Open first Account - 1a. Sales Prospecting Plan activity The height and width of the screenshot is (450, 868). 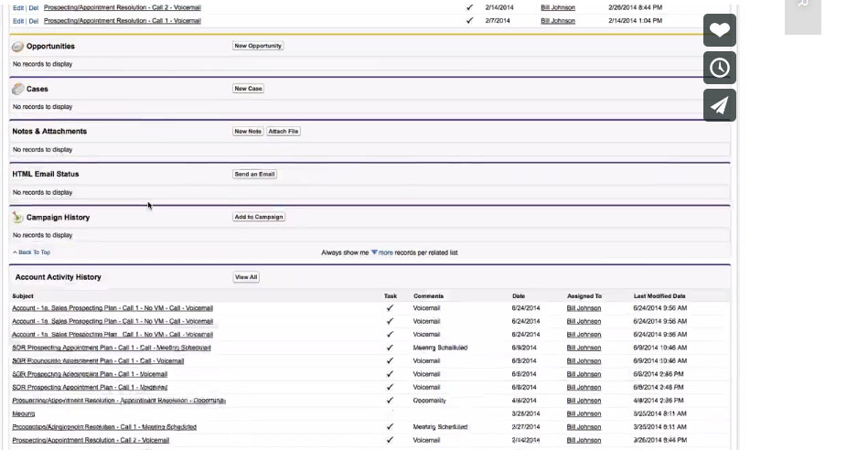[x=113, y=308]
